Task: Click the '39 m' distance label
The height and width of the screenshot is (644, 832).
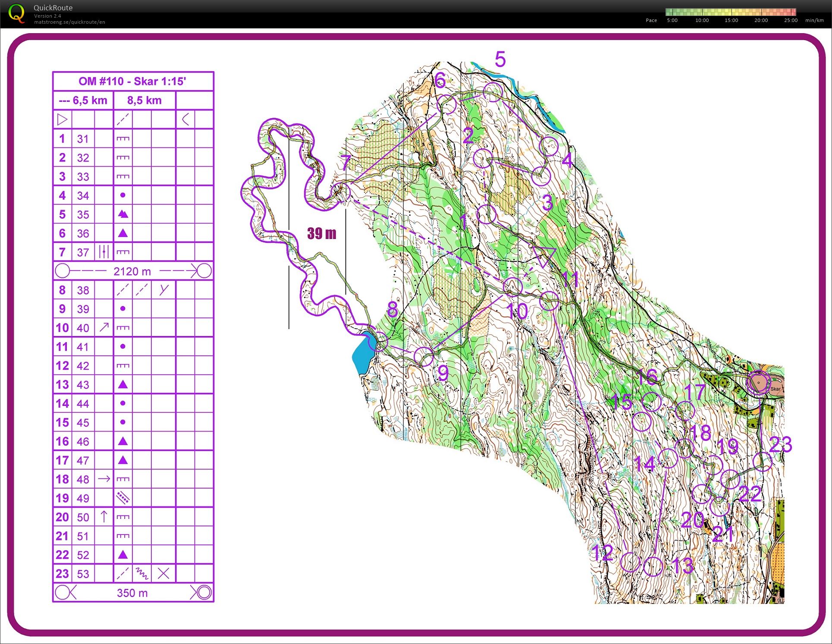Action: click(x=321, y=233)
